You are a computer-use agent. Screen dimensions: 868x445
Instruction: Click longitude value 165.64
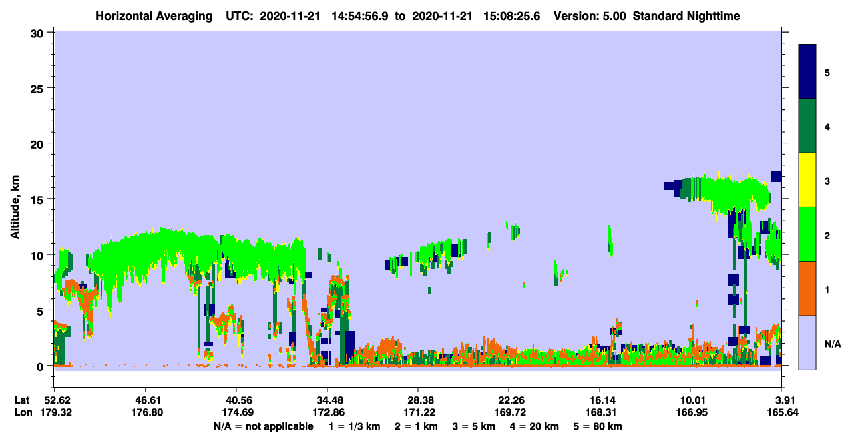(781, 412)
